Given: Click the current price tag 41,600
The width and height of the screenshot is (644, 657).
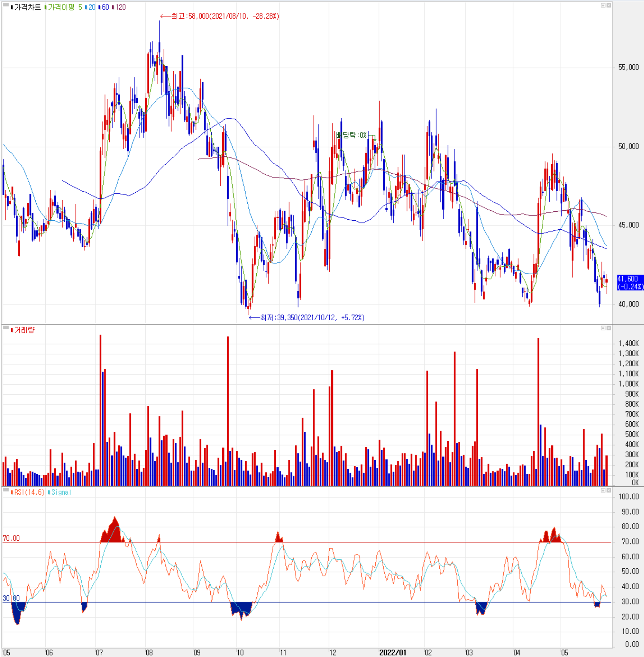Looking at the screenshot, I should click(630, 282).
